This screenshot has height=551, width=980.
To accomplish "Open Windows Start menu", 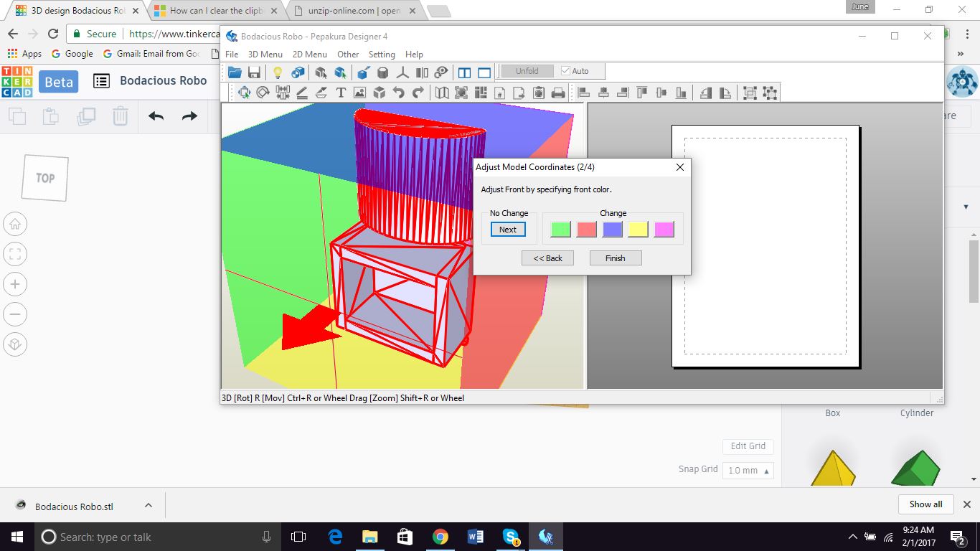I will coord(17,537).
